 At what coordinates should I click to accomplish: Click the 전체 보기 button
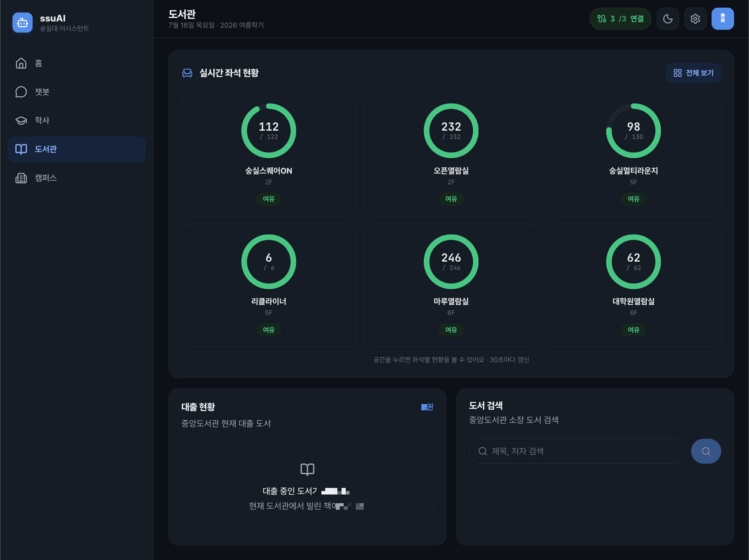coord(693,73)
